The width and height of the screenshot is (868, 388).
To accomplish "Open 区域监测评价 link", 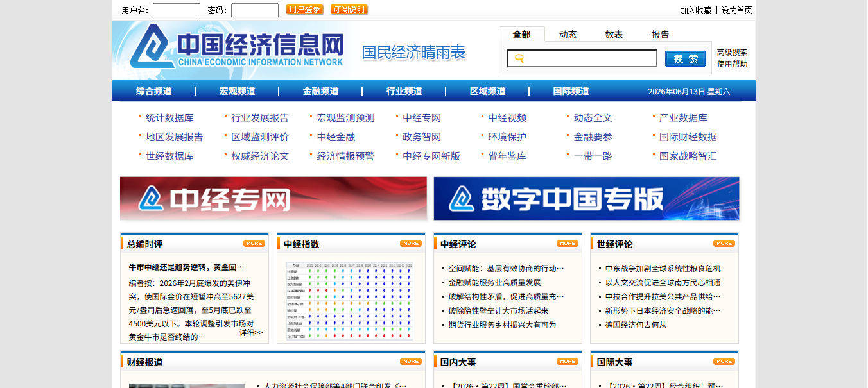I will 260,137.
